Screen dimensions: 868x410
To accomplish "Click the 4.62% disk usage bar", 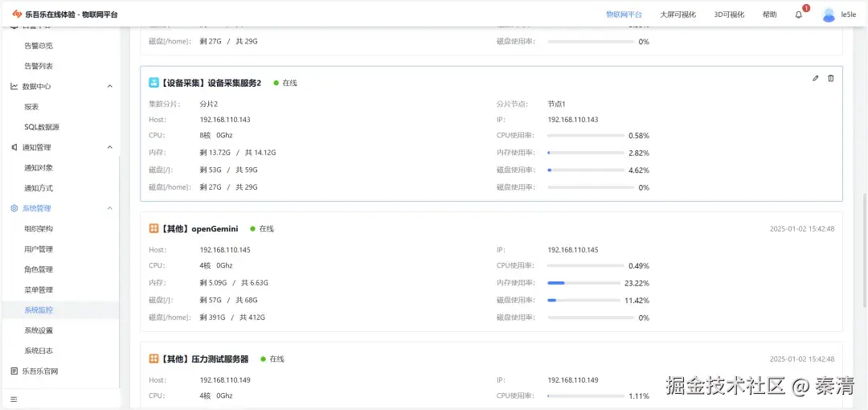I will tap(586, 170).
